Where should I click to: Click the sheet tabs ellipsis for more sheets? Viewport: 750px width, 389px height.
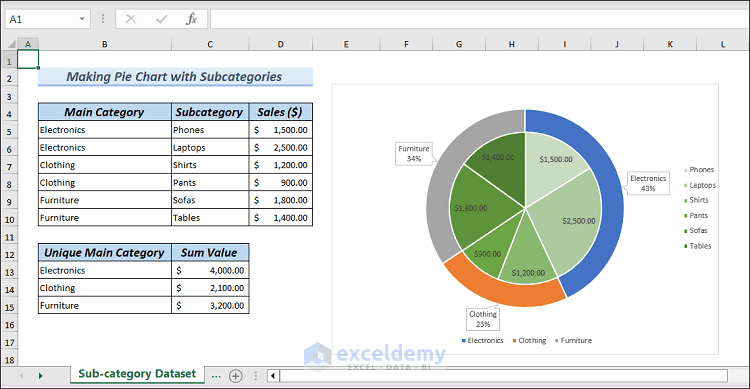tap(216, 376)
